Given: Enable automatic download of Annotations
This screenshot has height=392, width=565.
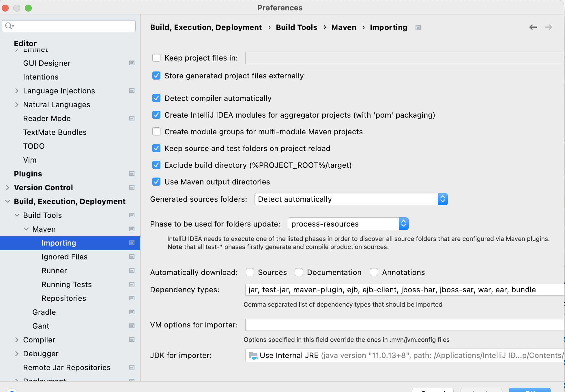Looking at the screenshot, I should [374, 272].
